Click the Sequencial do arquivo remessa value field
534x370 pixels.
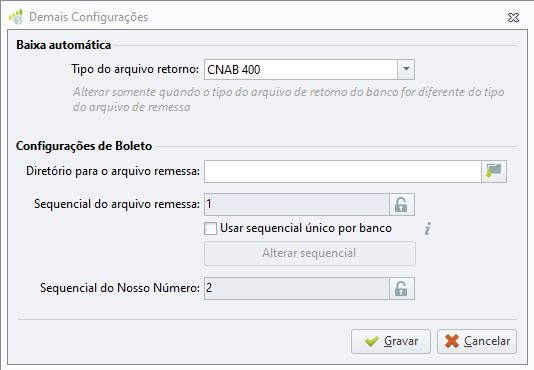click(x=297, y=204)
